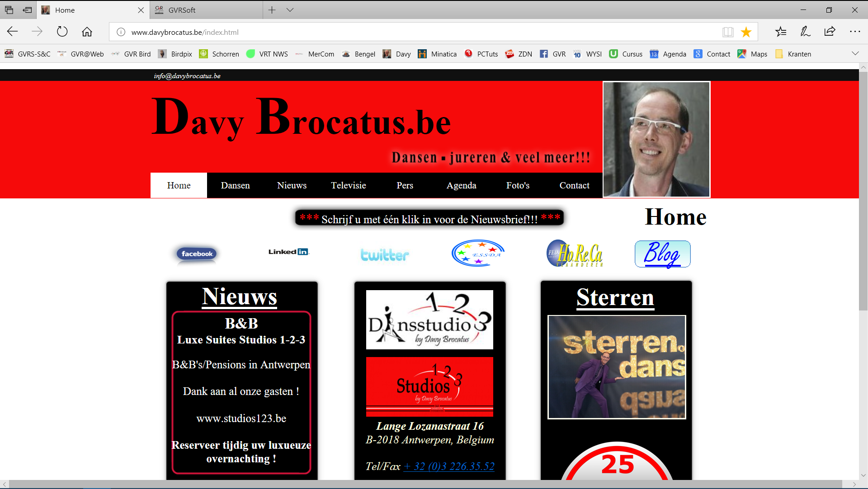Click the vertical page scrollbar thumb
Screen dimensions: 868x489
[x=863, y=191]
